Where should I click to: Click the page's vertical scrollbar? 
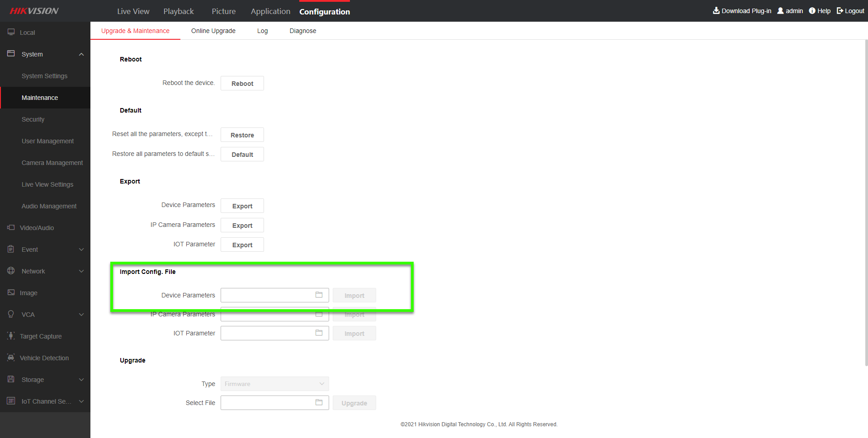pyautogui.click(x=866, y=203)
